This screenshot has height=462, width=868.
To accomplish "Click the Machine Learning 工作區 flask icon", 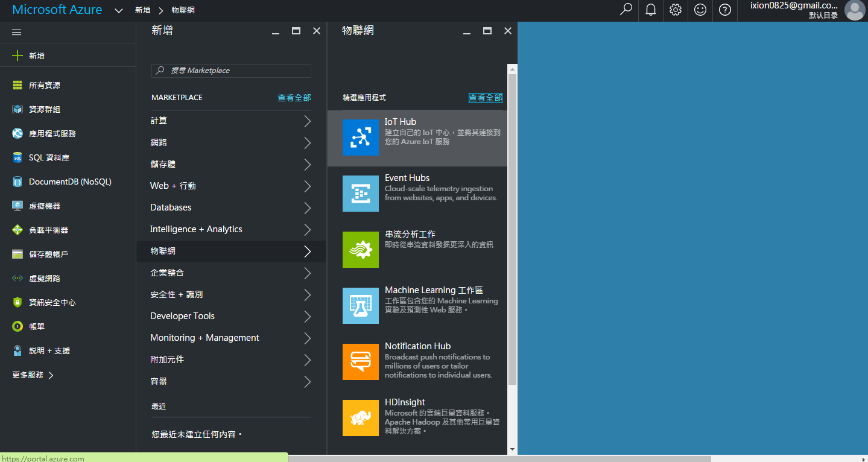I will 361,306.
